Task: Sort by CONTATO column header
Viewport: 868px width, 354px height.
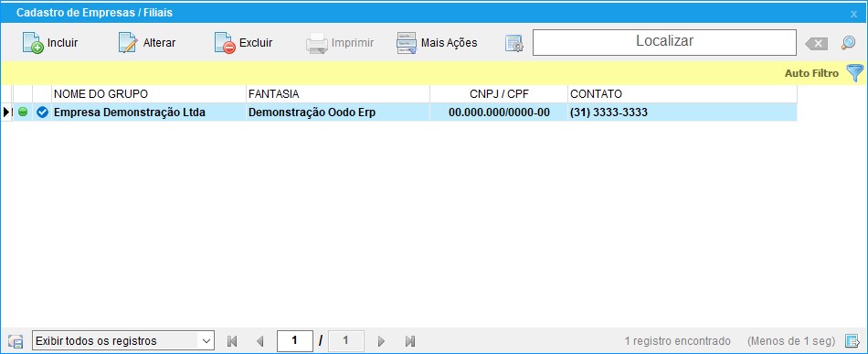Action: click(x=683, y=93)
